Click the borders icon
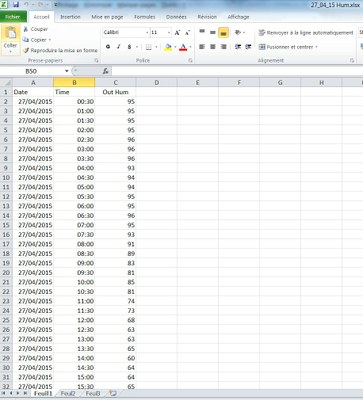The width and height of the screenshot is (363, 400). point(149,47)
